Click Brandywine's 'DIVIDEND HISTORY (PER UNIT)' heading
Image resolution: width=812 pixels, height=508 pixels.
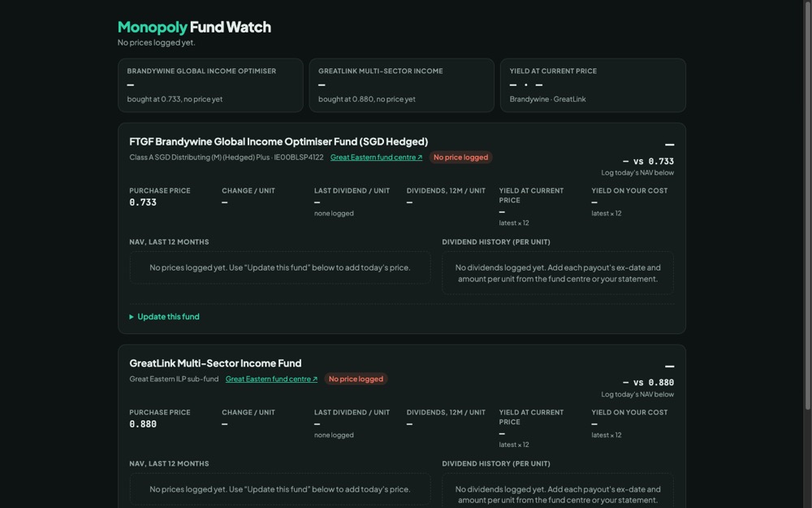(496, 242)
